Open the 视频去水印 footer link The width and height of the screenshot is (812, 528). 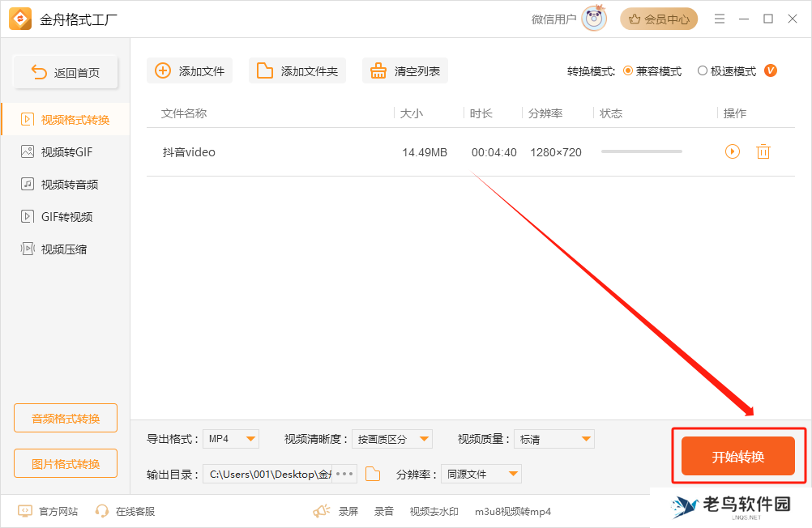tap(434, 512)
